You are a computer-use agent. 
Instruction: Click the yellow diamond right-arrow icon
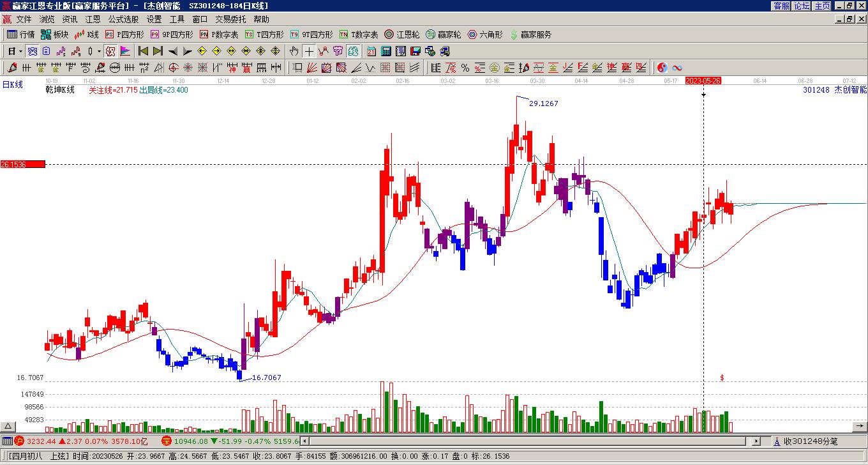click(217, 51)
